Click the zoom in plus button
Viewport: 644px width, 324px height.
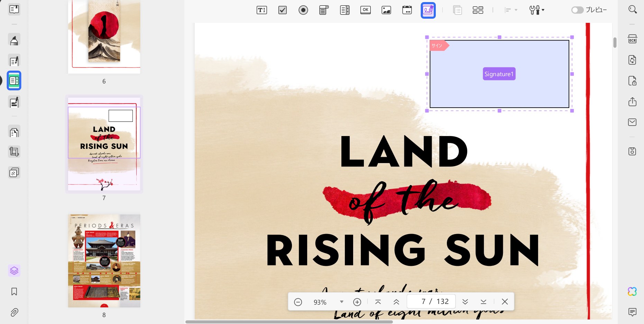tap(357, 302)
